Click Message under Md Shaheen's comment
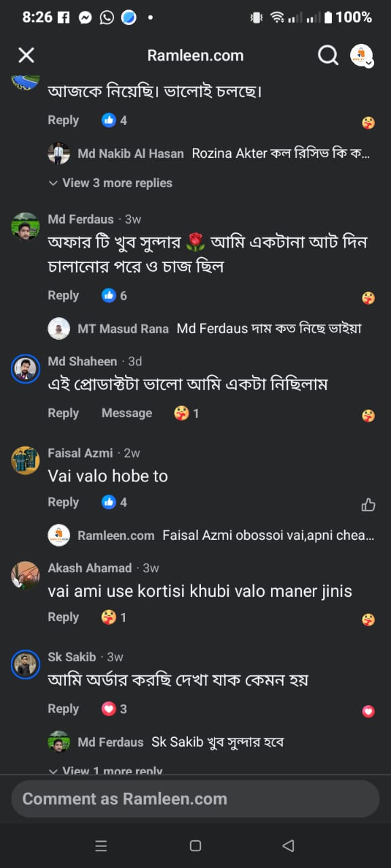This screenshot has height=868, width=391. [x=126, y=412]
